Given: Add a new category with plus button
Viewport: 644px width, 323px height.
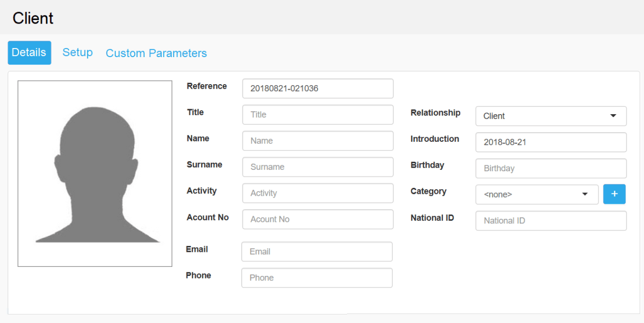Looking at the screenshot, I should (614, 194).
